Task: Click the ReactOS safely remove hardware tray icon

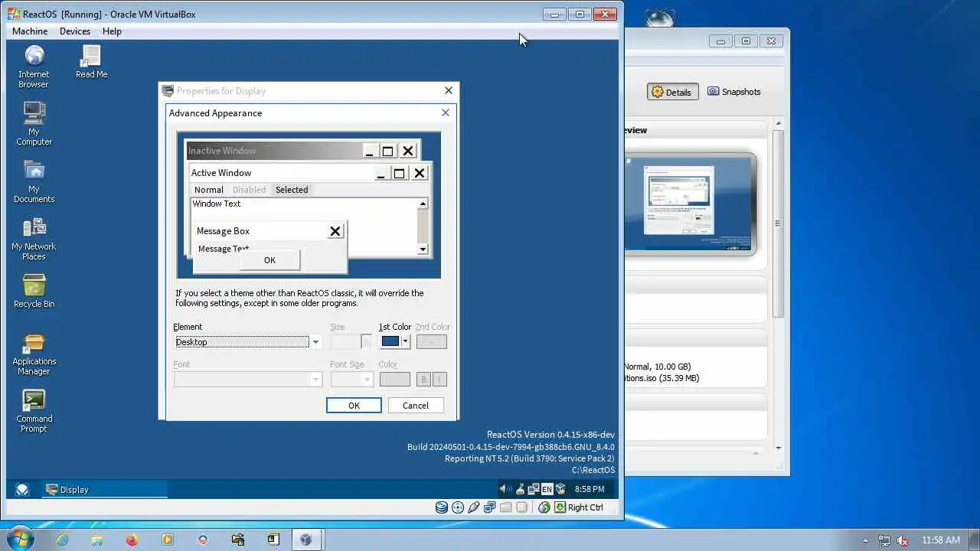Action: [520, 489]
